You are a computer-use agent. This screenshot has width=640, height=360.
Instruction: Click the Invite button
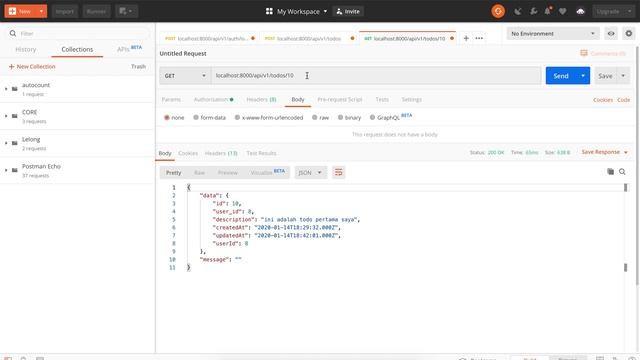tap(348, 11)
